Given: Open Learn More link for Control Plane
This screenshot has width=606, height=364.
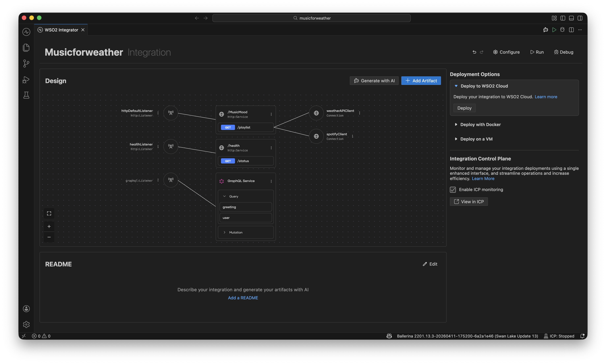Looking at the screenshot, I should pyautogui.click(x=483, y=179).
